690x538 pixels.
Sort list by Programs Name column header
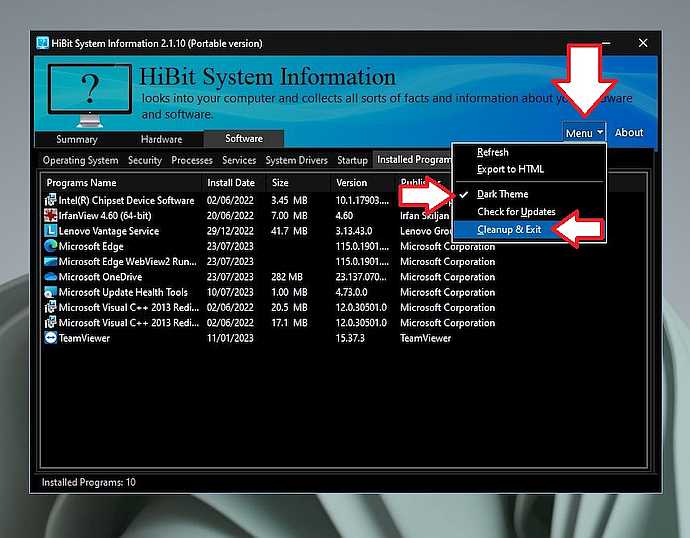[x=80, y=183]
